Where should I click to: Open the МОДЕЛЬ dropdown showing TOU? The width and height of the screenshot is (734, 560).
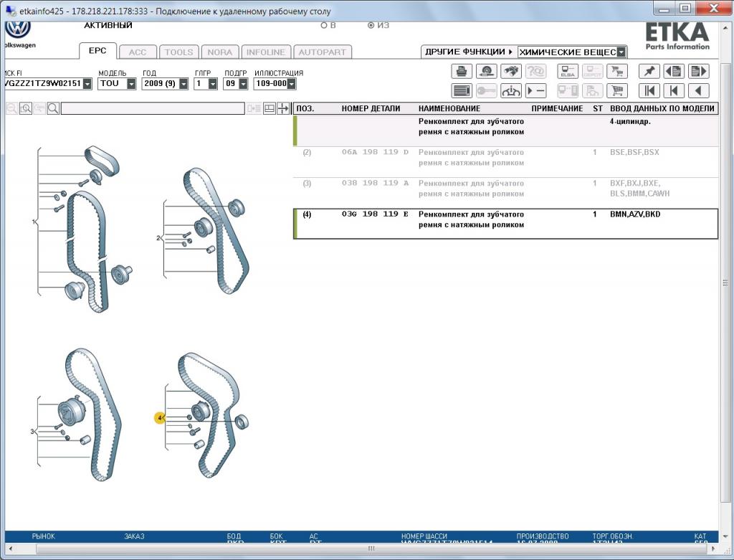pos(131,84)
